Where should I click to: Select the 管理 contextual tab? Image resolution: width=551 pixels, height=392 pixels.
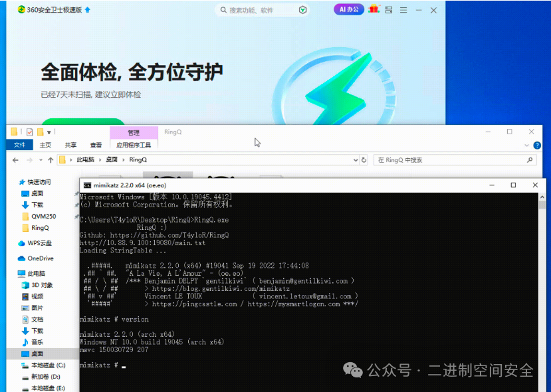[x=134, y=132]
